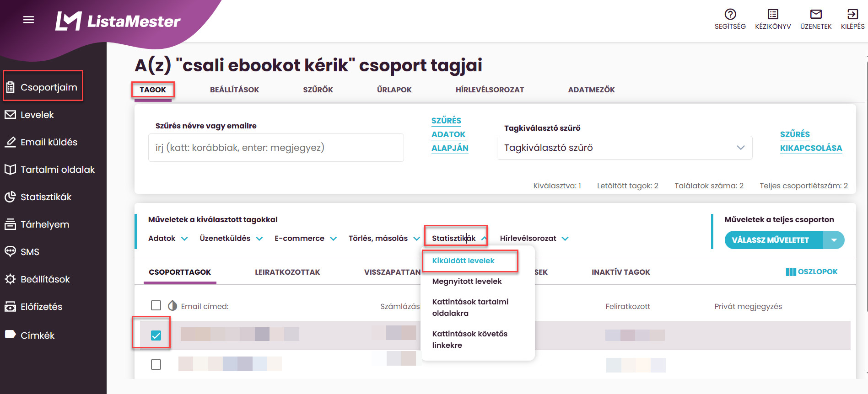Click the Szűrés kikapcsolása link
The image size is (868, 394).
811,141
